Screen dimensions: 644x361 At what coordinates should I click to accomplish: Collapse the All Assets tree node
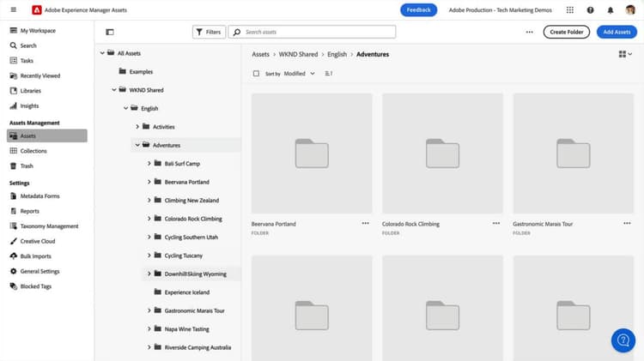102,53
